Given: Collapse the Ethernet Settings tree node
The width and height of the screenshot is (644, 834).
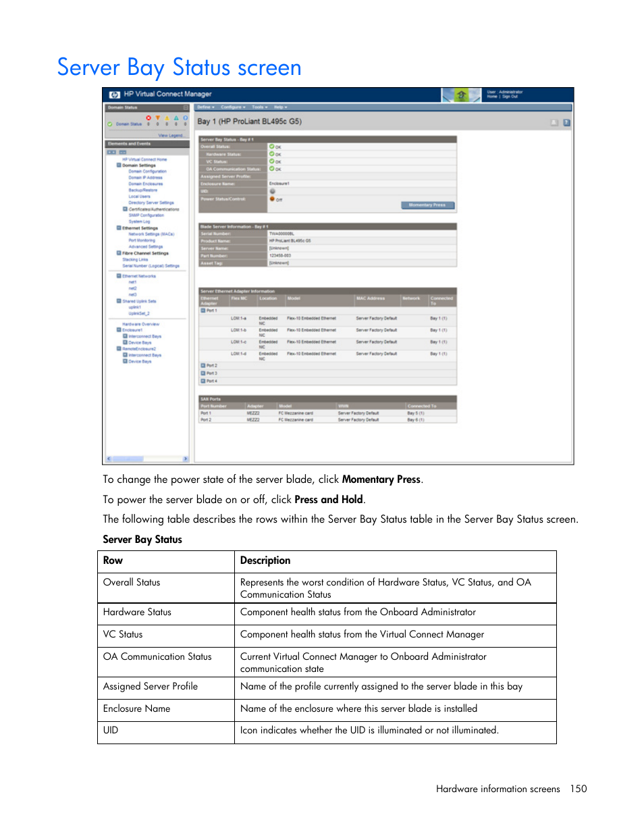Looking at the screenshot, I should pyautogui.click(x=119, y=228).
